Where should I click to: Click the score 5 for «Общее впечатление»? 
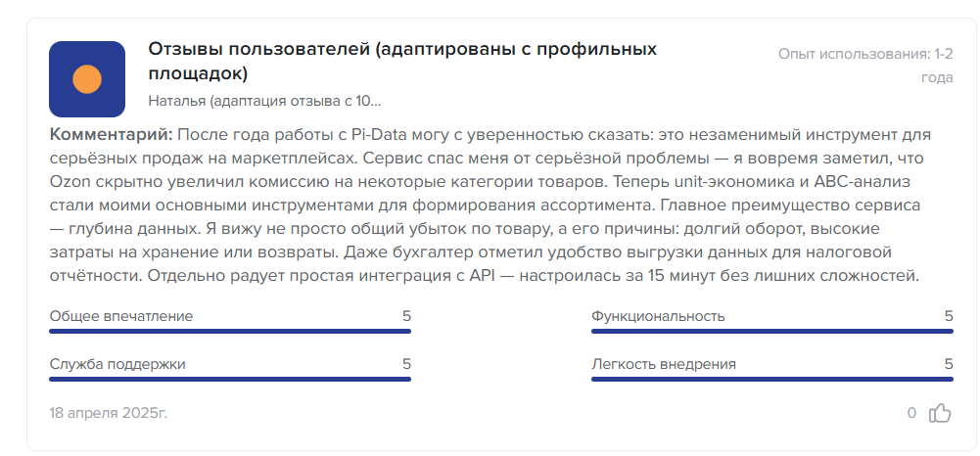tap(406, 316)
